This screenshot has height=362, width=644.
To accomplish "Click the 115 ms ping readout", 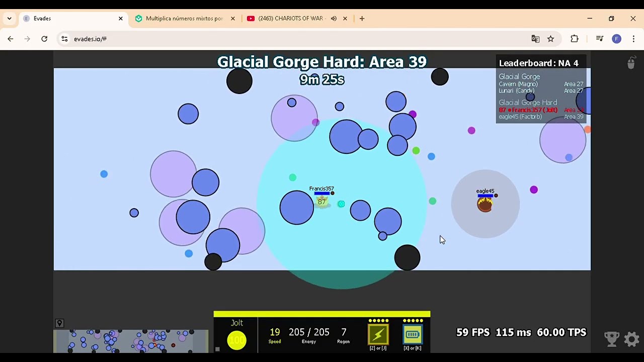I will point(513,332).
